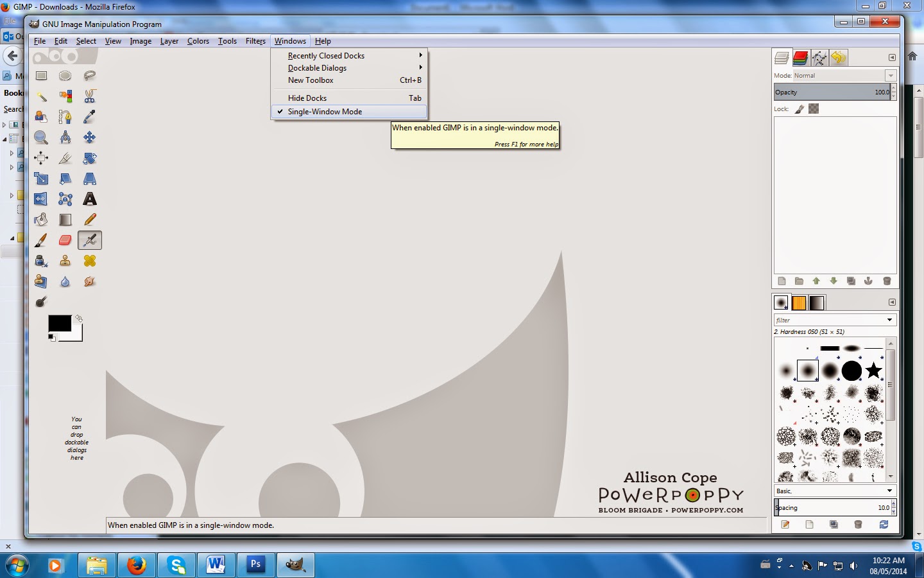Select the Select by Color tool
Image resolution: width=924 pixels, height=578 pixels.
65,96
